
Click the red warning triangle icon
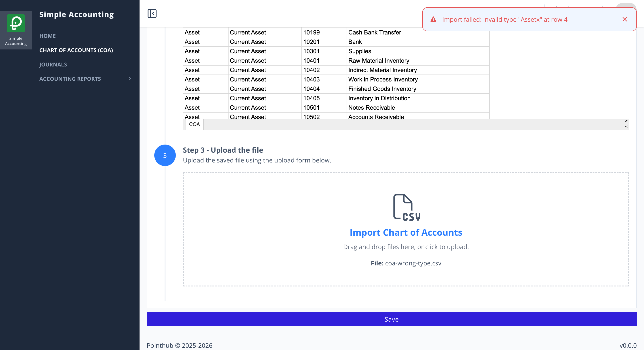click(x=433, y=19)
